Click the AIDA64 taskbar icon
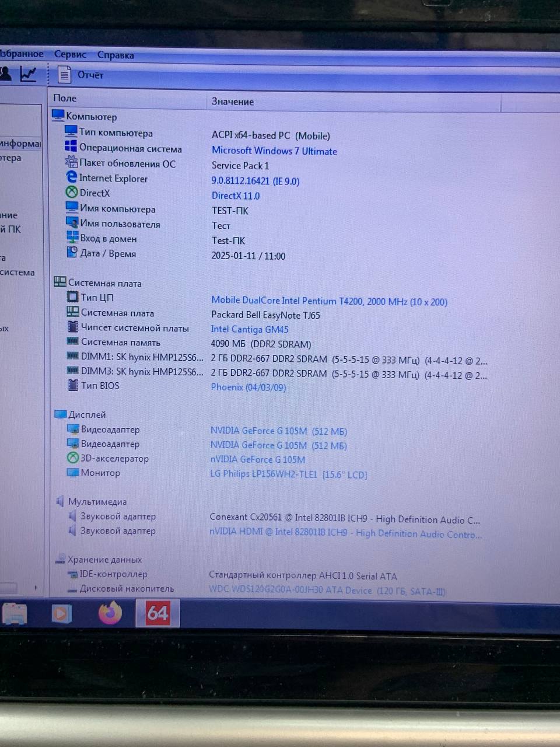 (157, 613)
